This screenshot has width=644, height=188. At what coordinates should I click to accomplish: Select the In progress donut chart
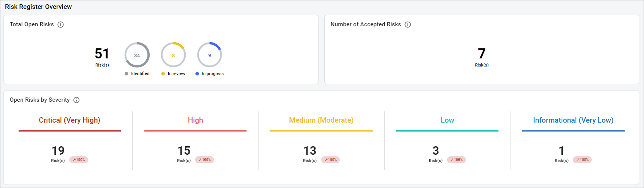click(209, 55)
